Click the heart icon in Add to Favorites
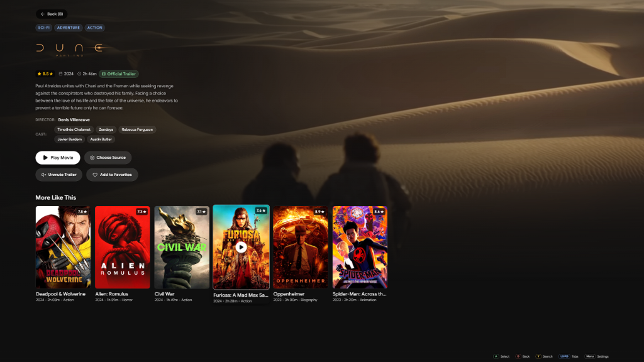Image resolution: width=644 pixels, height=362 pixels. pos(95,175)
